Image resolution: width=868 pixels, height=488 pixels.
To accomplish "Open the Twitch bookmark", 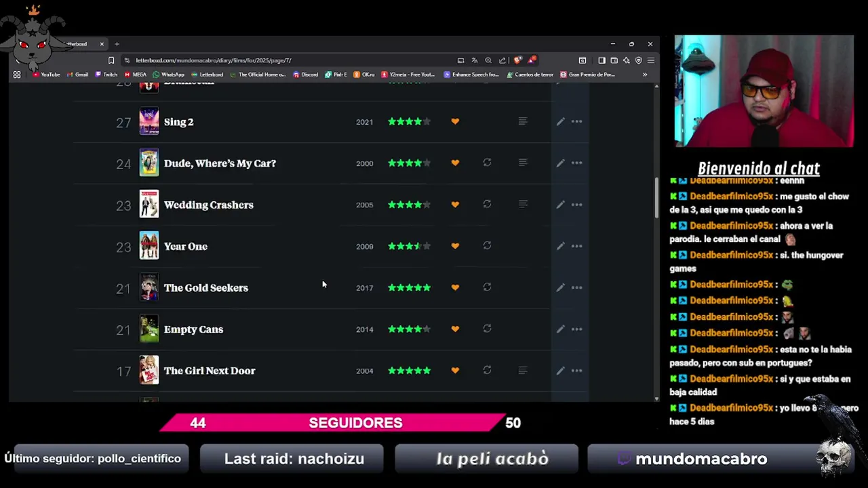I will pyautogui.click(x=106, y=75).
